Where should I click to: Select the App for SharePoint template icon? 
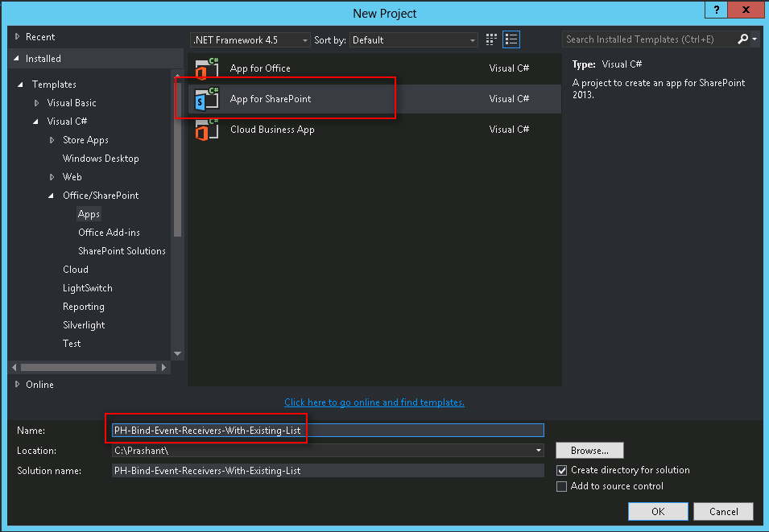coord(207,98)
